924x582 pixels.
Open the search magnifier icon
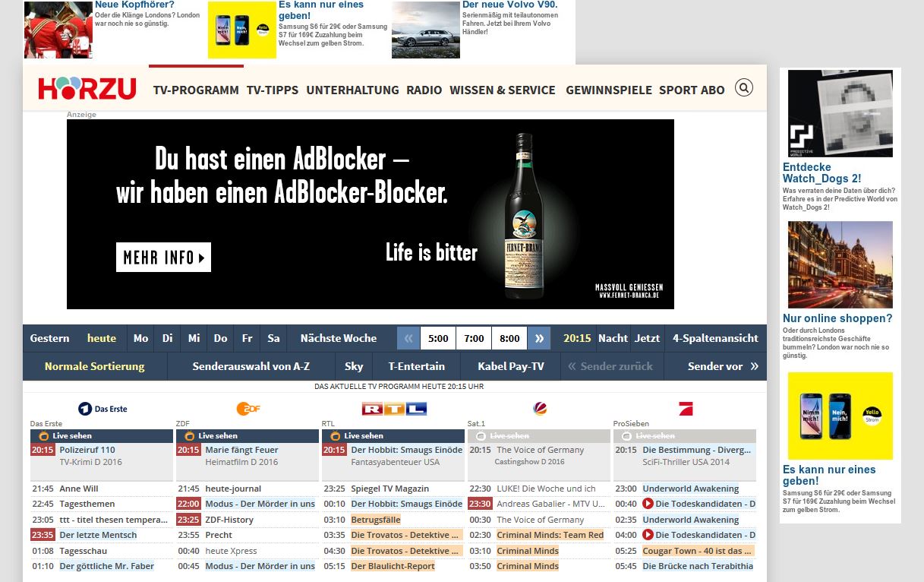click(744, 87)
